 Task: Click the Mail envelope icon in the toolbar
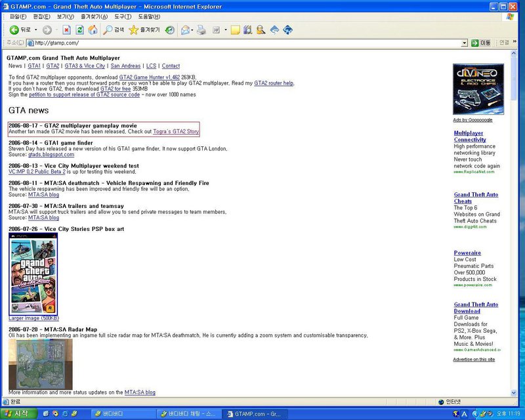coord(185,30)
